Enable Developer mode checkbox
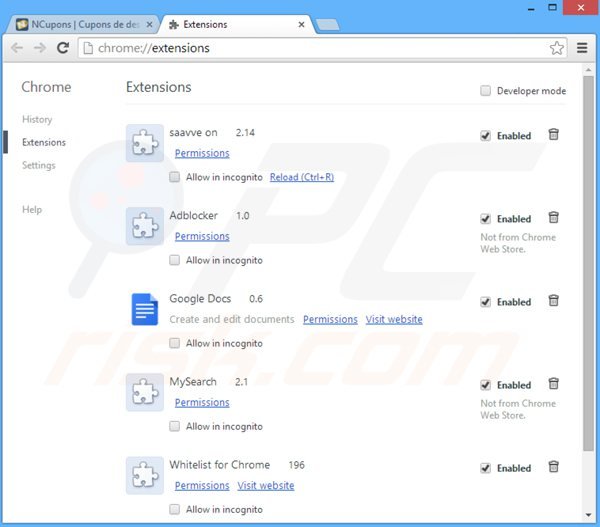This screenshot has width=600, height=527. [x=486, y=91]
